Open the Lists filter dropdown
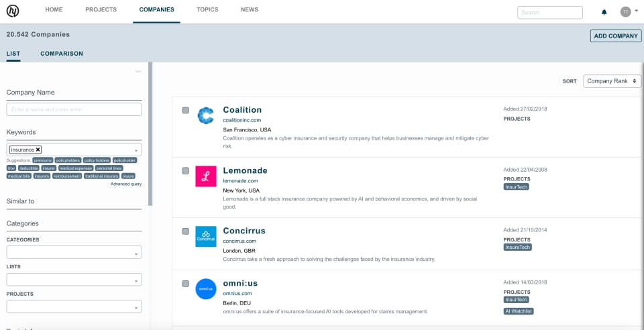The height and width of the screenshot is (330, 644). coord(74,280)
